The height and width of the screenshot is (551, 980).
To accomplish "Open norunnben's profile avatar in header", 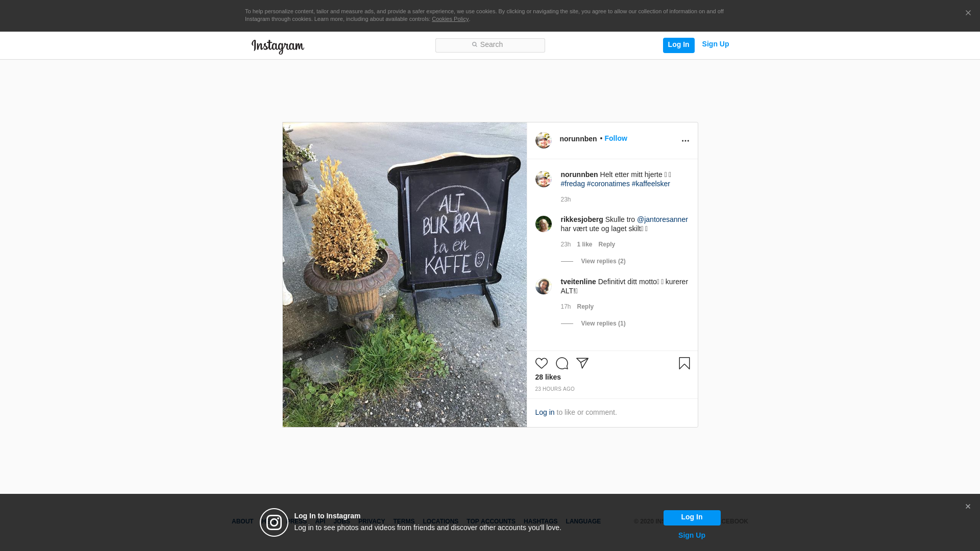I will [x=543, y=140].
